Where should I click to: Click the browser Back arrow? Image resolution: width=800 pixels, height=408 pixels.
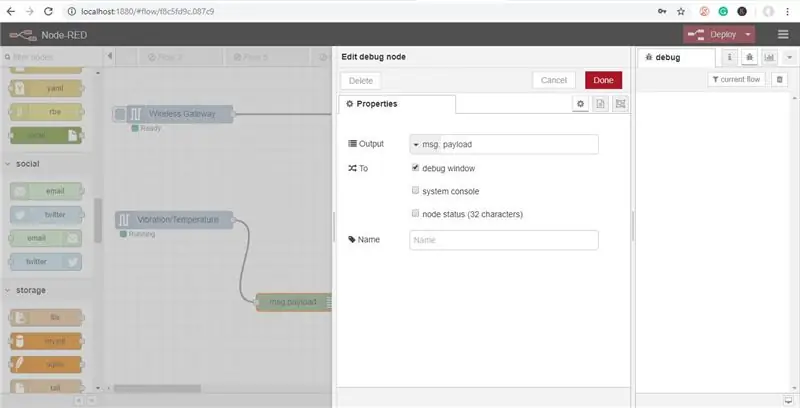coord(10,11)
